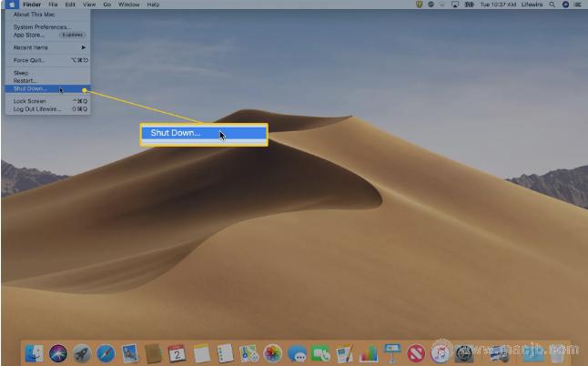Open Launchpad rocket icon in Dock
This screenshot has height=366, width=588.
coord(82,353)
